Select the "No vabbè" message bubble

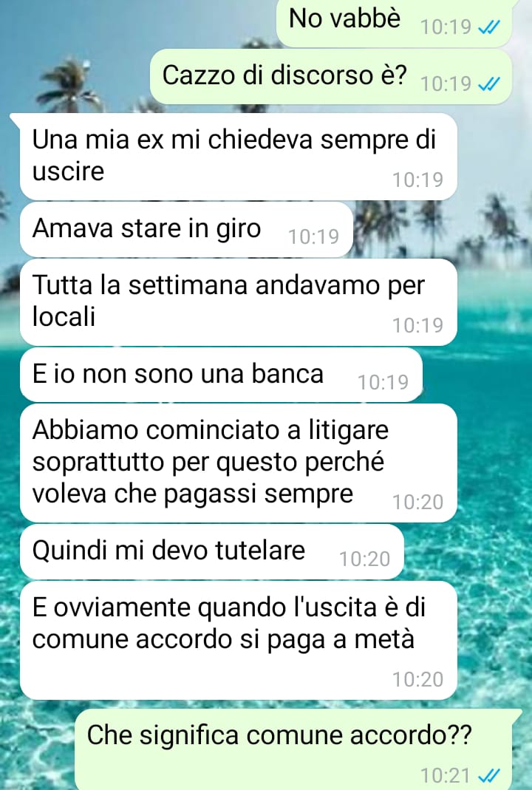[394, 23]
